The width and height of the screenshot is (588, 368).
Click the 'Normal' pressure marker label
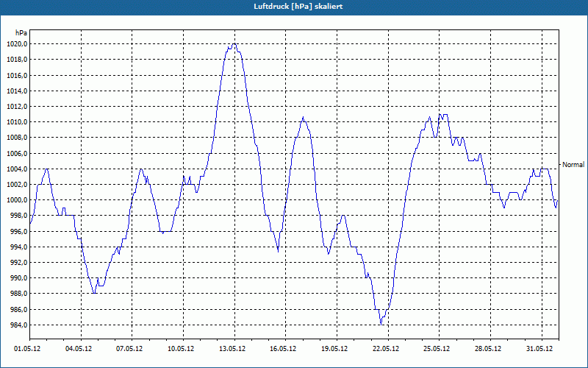[x=573, y=165]
